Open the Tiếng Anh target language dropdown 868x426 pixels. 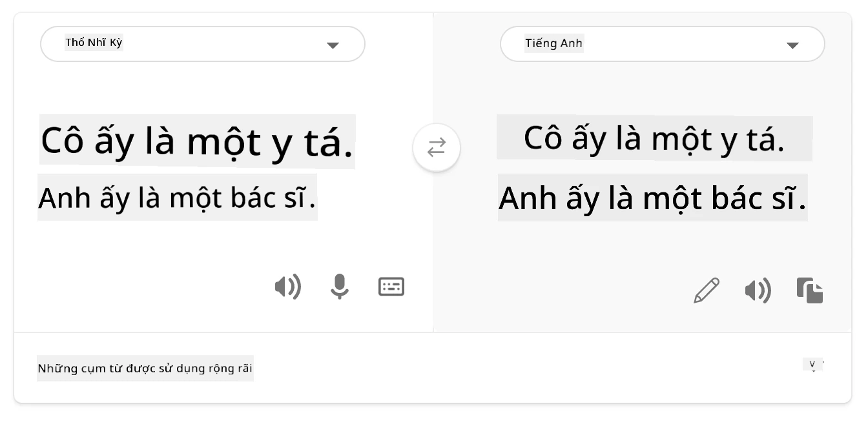click(663, 44)
